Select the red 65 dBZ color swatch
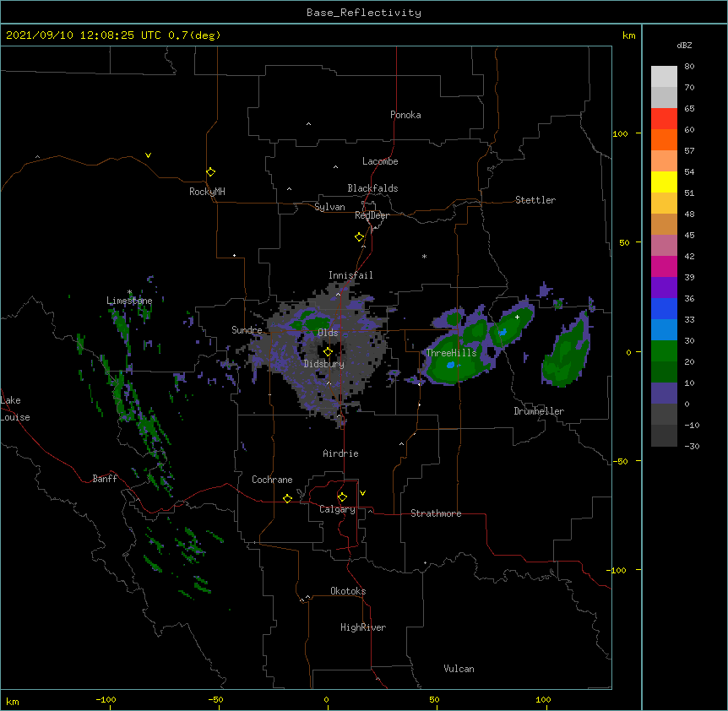This screenshot has height=711, width=728. [x=664, y=119]
